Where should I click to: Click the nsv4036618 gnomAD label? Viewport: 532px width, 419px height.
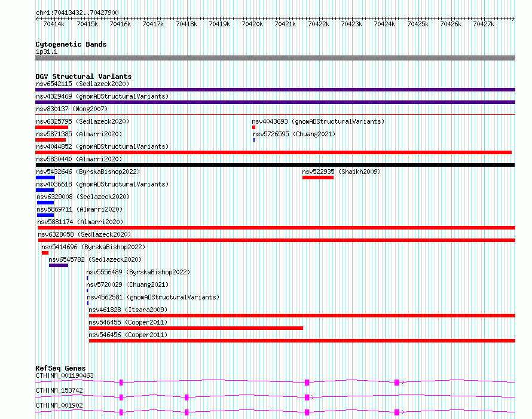[102, 184]
